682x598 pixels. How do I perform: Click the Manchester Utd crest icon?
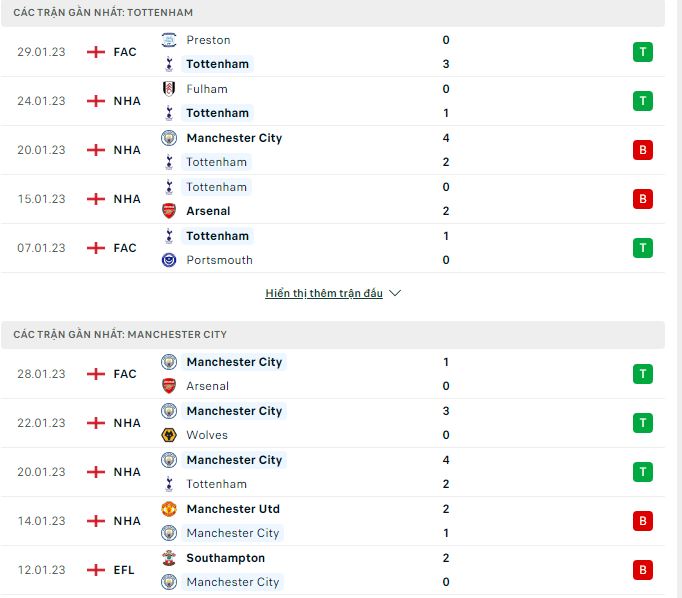pyautogui.click(x=169, y=509)
